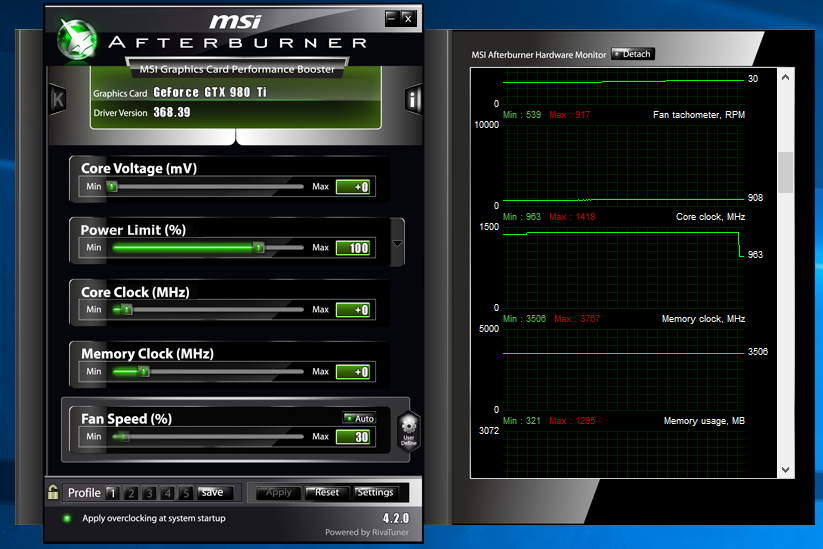Image resolution: width=823 pixels, height=549 pixels.
Task: Toggle the profile lock padlock icon
Action: tap(53, 492)
